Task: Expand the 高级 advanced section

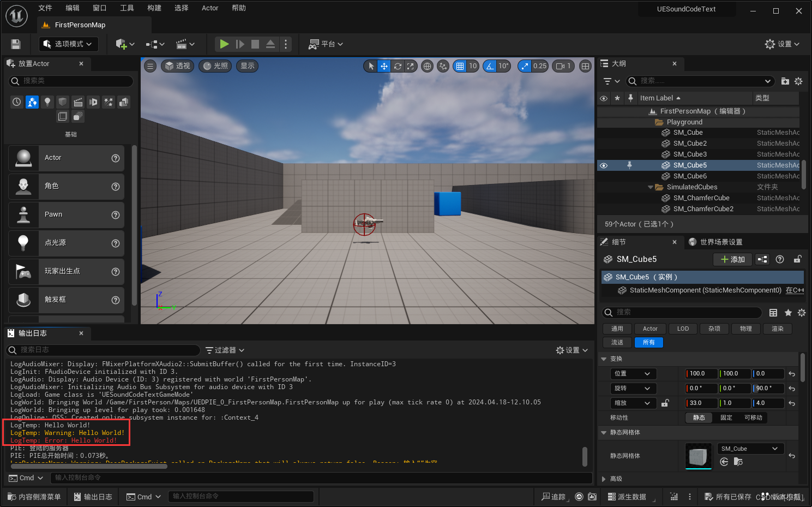Action: point(604,479)
